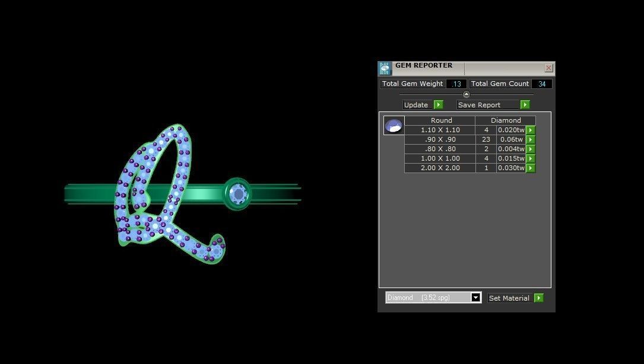
Task: Click the GEM REPORTER title bar text
Action: click(424, 65)
